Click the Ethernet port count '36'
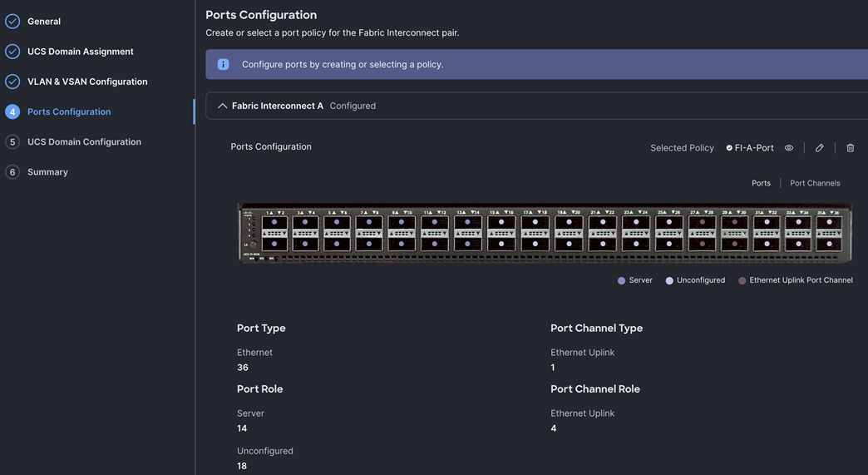 pos(243,368)
